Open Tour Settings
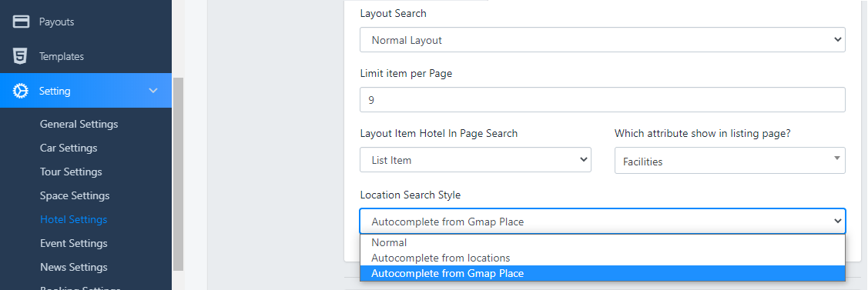Image resolution: width=868 pixels, height=290 pixels. click(x=71, y=172)
